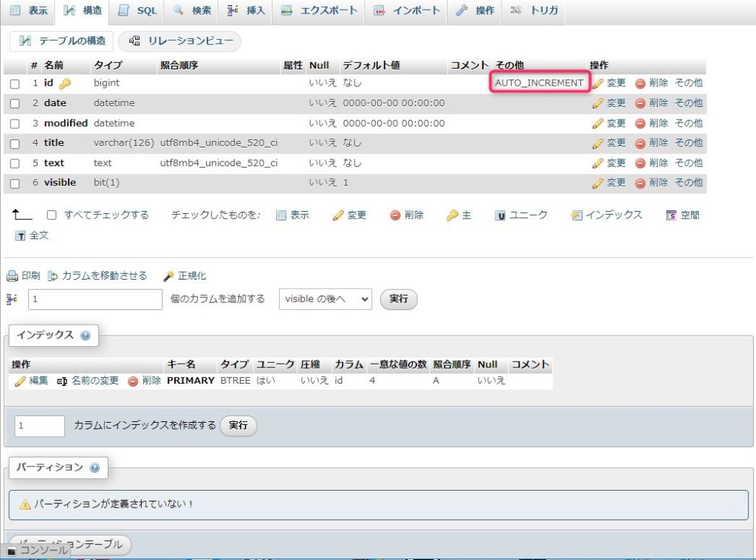The image size is (756, 560).
Task: Click the red delete icon for title row
Action: [x=640, y=143]
